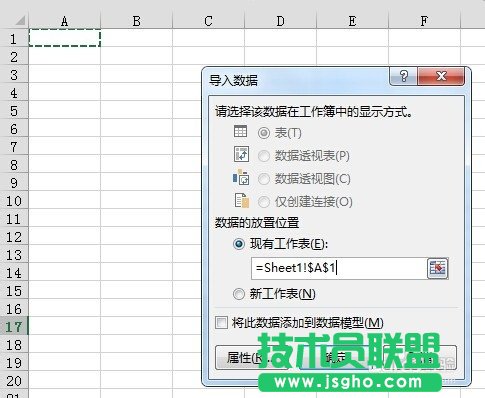This screenshot has height=398, width=485.
Task: Select column C header
Action: [208, 21]
